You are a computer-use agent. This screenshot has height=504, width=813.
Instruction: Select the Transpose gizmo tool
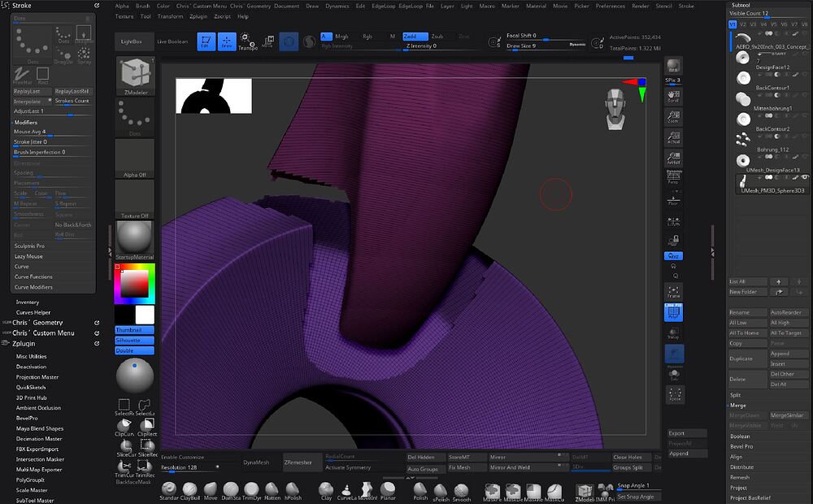(x=247, y=41)
